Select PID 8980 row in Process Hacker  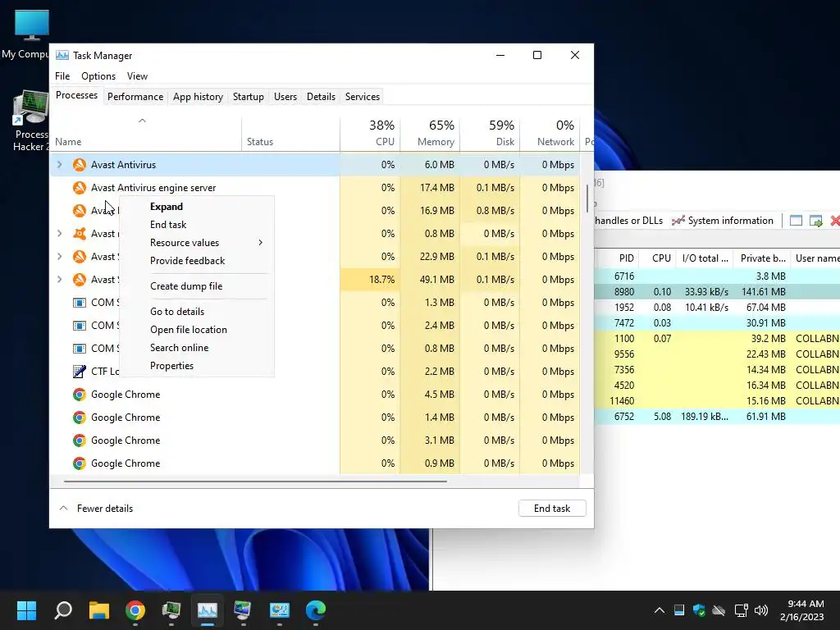(x=718, y=292)
